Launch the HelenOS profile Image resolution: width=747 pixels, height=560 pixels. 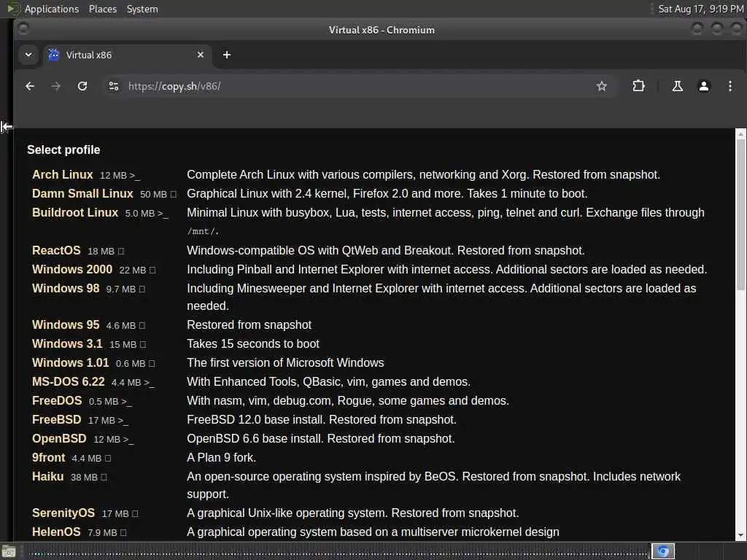[56, 532]
